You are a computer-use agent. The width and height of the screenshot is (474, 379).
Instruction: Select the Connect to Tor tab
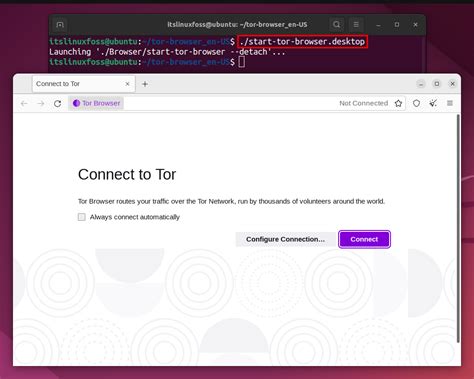click(83, 84)
